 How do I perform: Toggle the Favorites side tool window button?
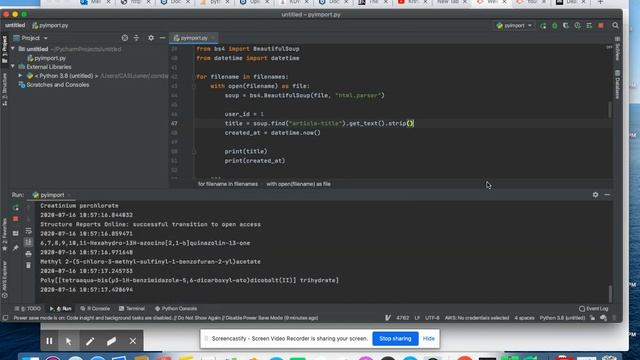[x=4, y=235]
